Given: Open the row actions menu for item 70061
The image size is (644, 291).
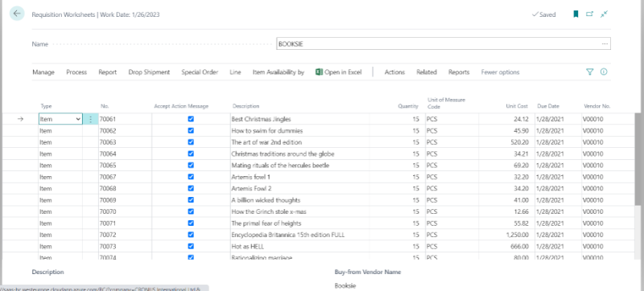Looking at the screenshot, I should [x=90, y=119].
